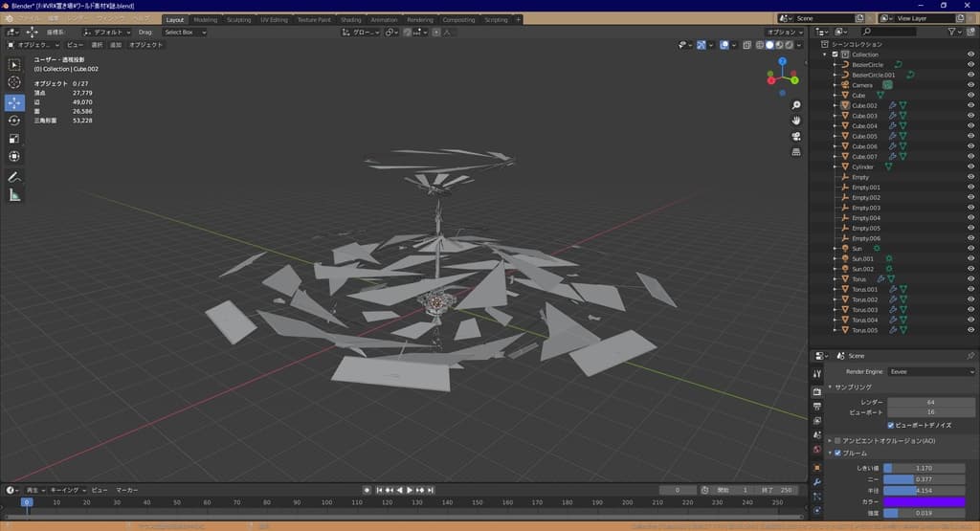The width and height of the screenshot is (980, 531).
Task: Disable the ビューポートデノイズ checkbox
Action: [892, 425]
